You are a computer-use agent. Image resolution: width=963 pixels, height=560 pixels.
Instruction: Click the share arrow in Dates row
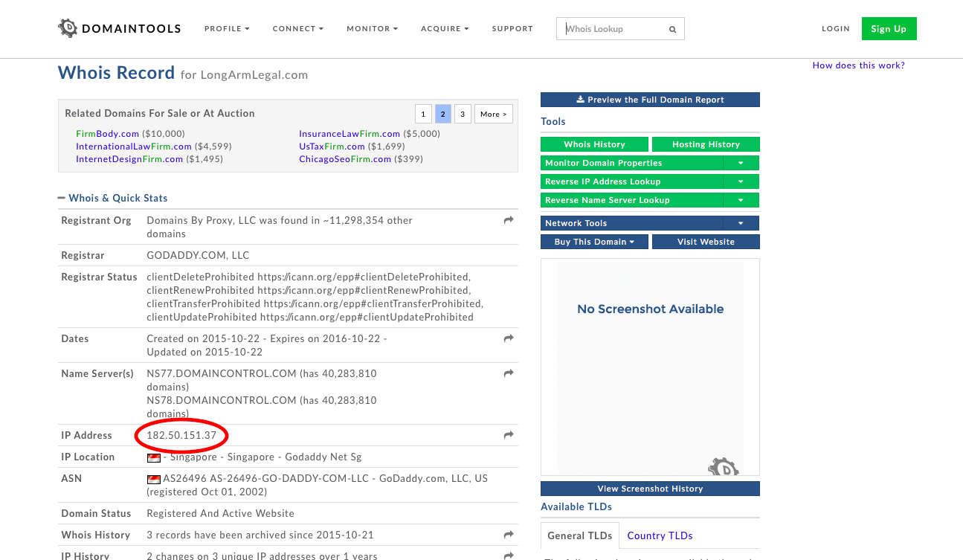point(509,338)
